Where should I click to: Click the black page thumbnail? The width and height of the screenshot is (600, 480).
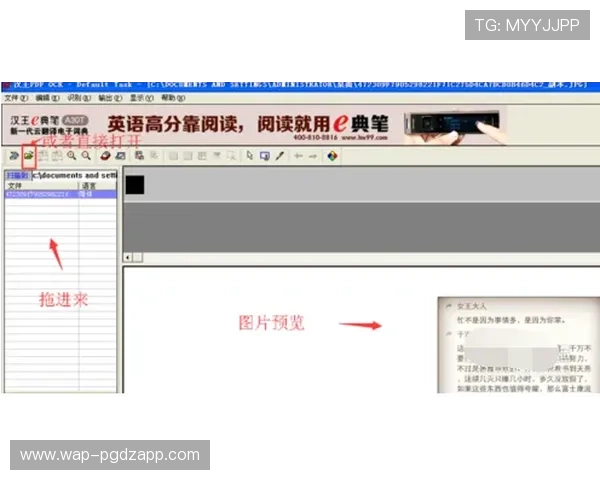point(135,185)
